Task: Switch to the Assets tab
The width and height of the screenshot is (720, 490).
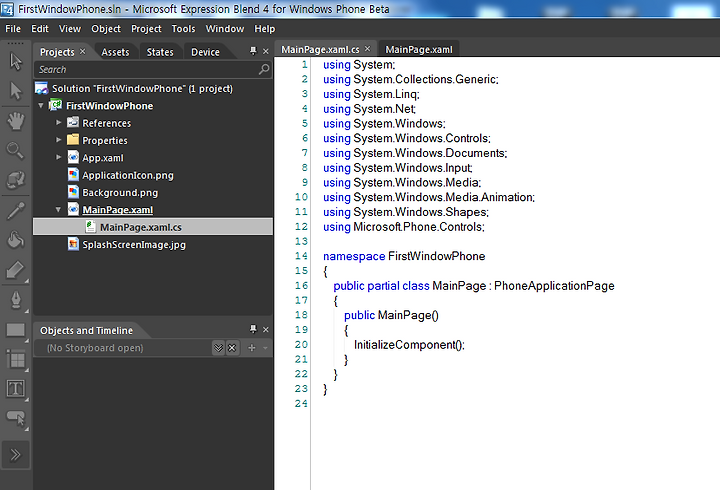Action: pos(115,52)
